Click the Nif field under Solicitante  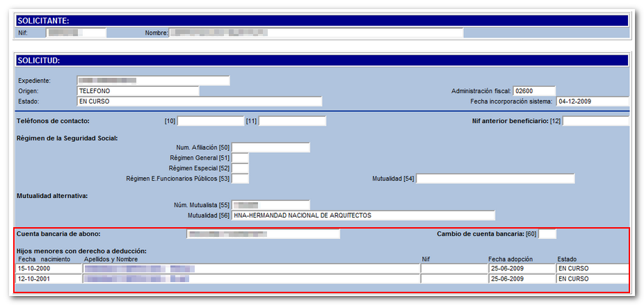pos(76,33)
